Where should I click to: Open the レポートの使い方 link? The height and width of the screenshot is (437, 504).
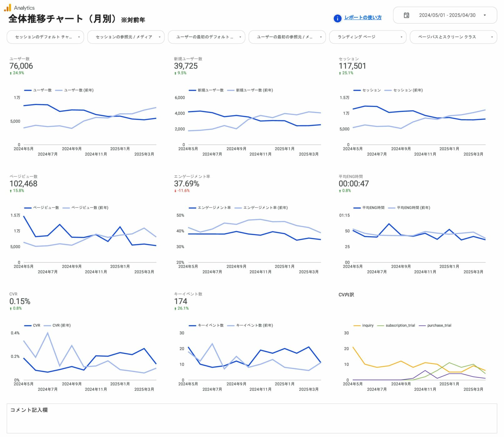363,18
